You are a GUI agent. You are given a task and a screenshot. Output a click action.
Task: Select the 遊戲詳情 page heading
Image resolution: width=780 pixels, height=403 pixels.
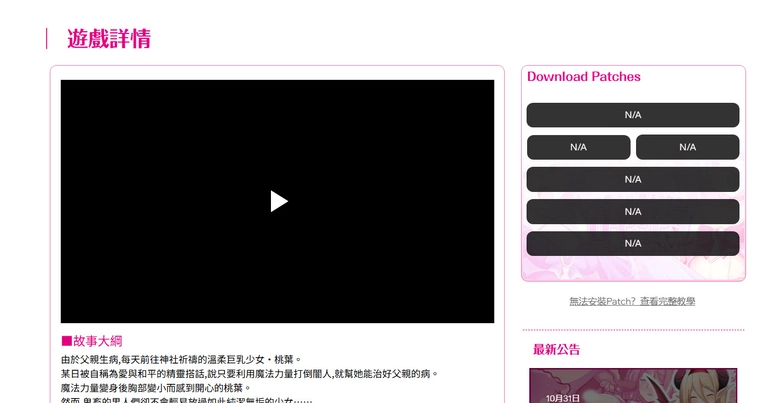109,38
